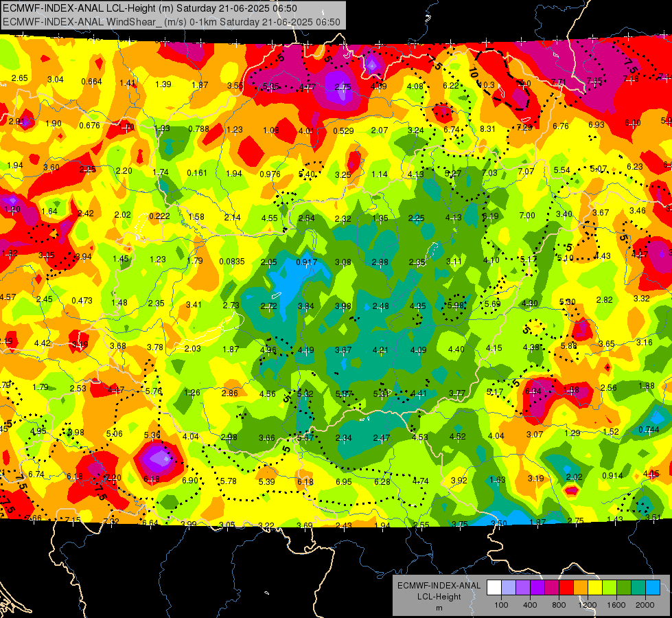Image resolution: width=672 pixels, height=618 pixels.
Task: Click the wind shear value 0.917
Action: pos(307,262)
